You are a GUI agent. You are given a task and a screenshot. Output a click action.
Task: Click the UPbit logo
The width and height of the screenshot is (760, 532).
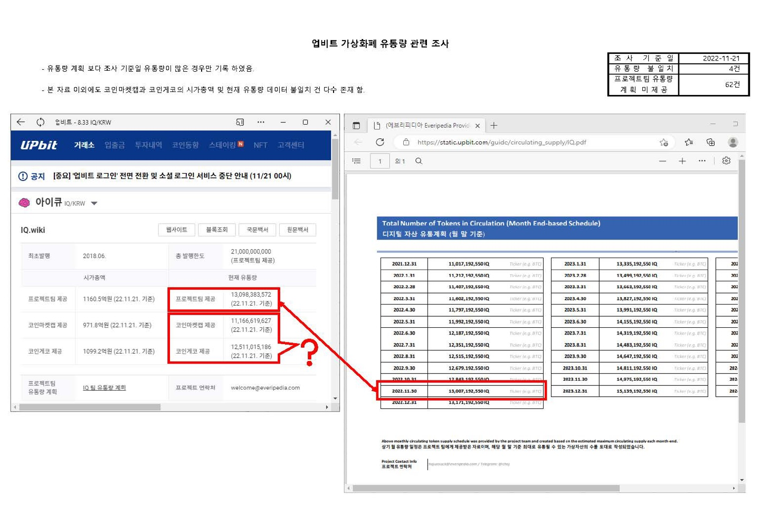[39, 145]
